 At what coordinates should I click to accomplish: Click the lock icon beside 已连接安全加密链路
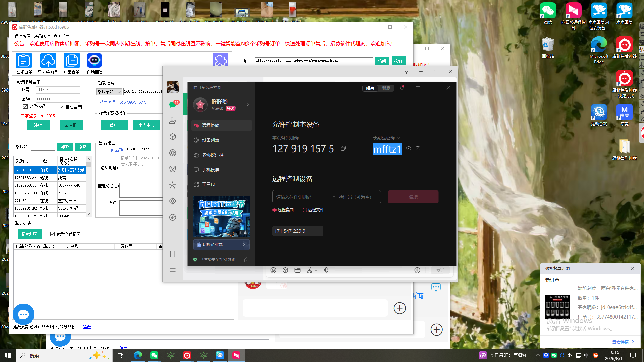tap(246, 260)
